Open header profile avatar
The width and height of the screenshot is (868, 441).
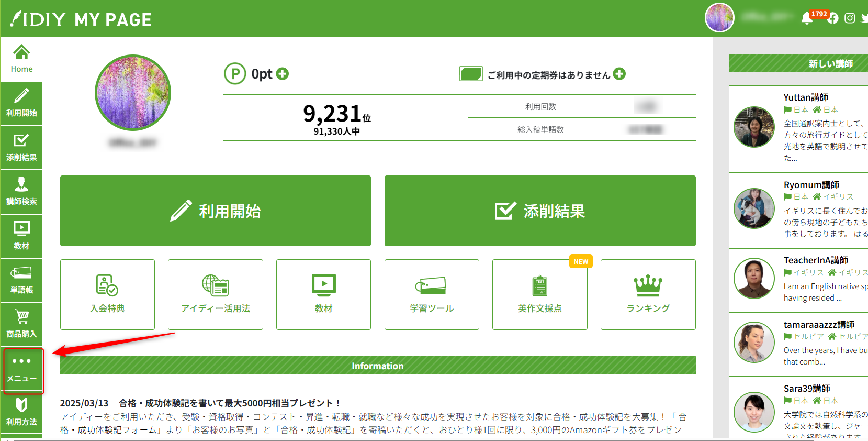pyautogui.click(x=719, y=17)
